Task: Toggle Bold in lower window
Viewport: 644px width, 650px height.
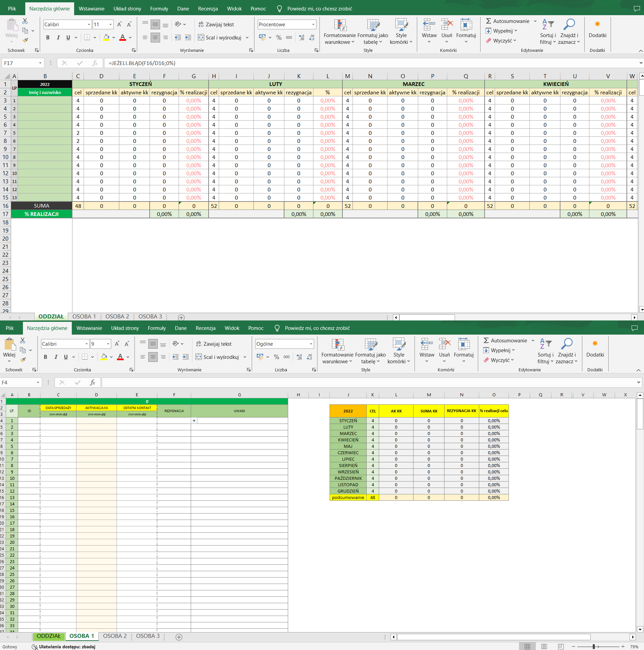Action: [45, 357]
